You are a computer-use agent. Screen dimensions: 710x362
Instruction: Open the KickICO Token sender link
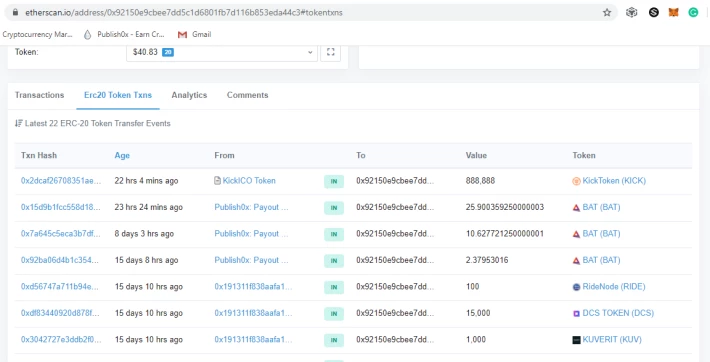tap(249, 181)
